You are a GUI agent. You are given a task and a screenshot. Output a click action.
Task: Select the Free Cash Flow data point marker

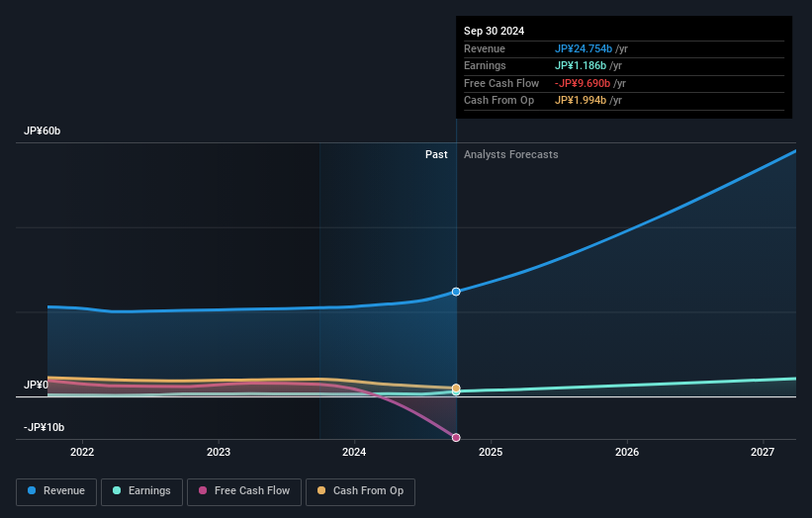456,438
